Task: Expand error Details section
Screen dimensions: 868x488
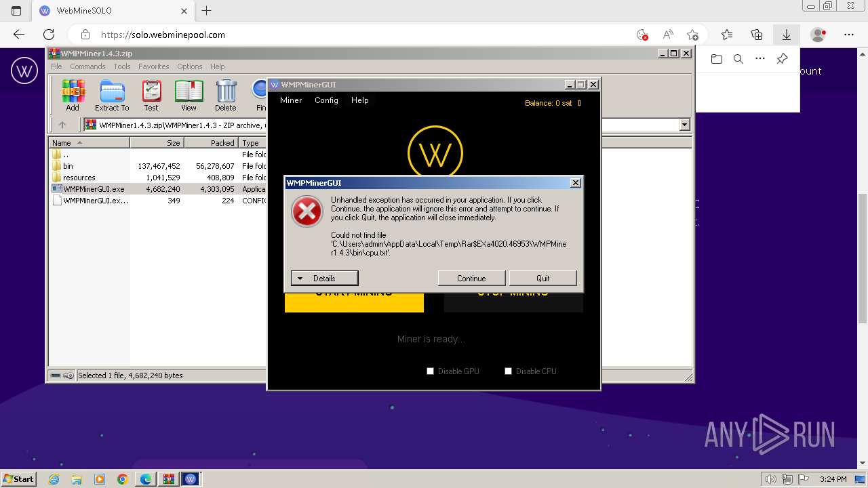Action: [324, 278]
